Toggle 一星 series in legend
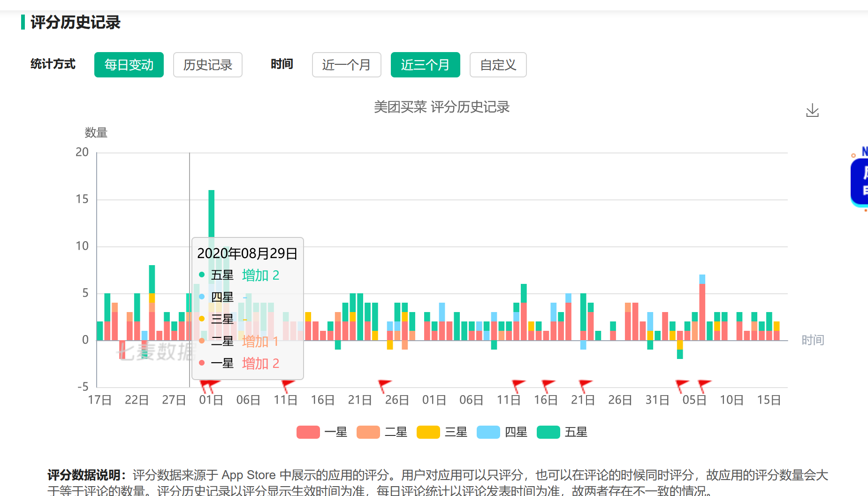Viewport: 868px width, 496px height. coord(322,432)
